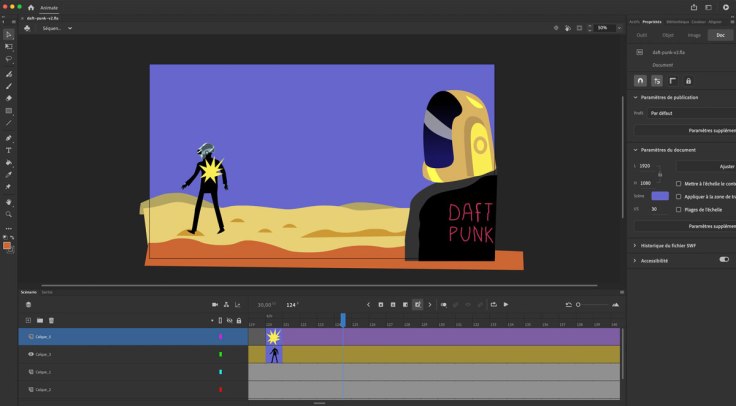
Task: Select the Zoom magnifier tool
Action: click(8, 214)
